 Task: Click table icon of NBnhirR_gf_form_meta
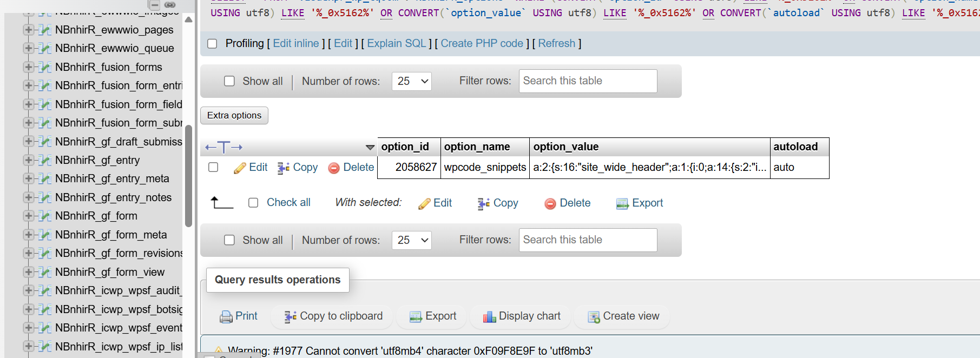(45, 235)
